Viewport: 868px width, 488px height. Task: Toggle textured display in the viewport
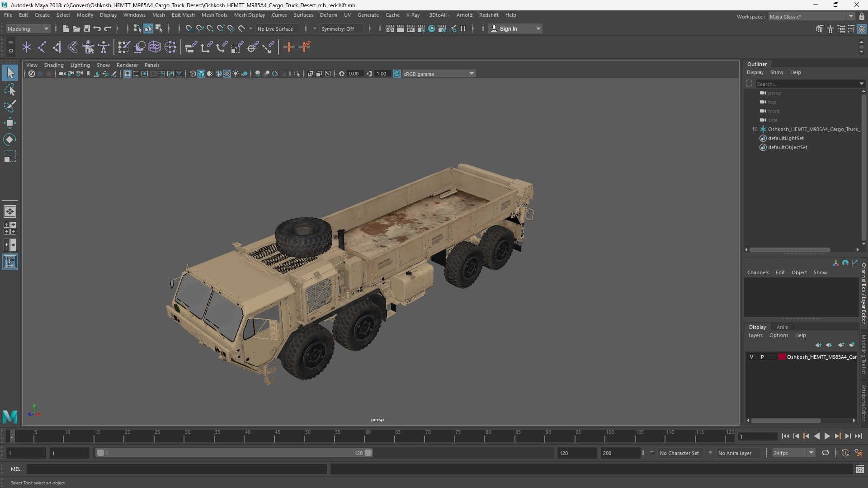[227, 74]
